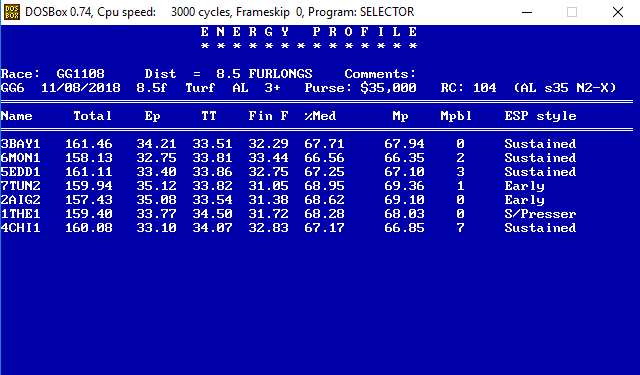Screen dimensions: 640x375
Task: Select horse name 7TUN2
Action: [20, 186]
